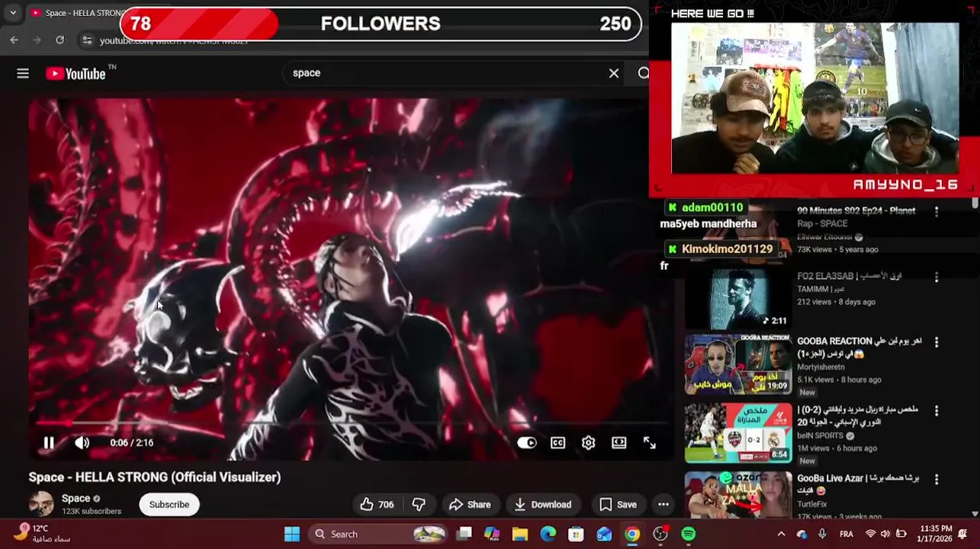Toggle the autoplay switch in the player
Screen dimensions: 980x549
(x=527, y=442)
